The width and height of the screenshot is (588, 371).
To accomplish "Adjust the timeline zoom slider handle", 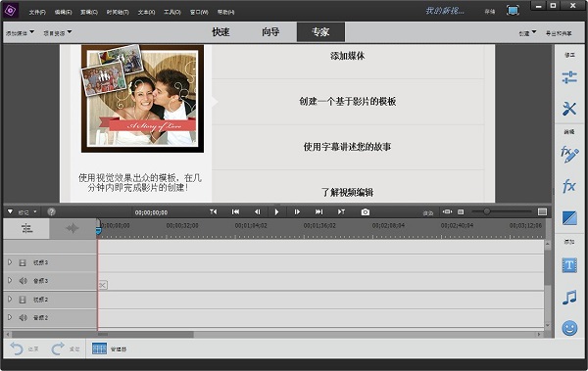I will [486, 211].
